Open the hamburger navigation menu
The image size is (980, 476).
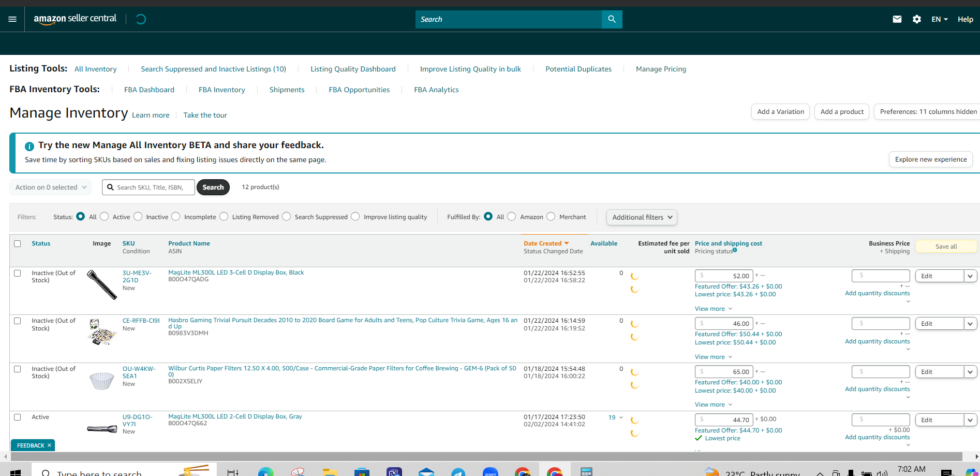coord(12,19)
